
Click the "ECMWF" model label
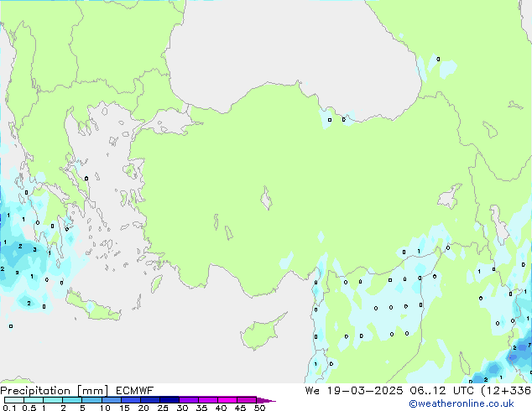tap(135, 391)
